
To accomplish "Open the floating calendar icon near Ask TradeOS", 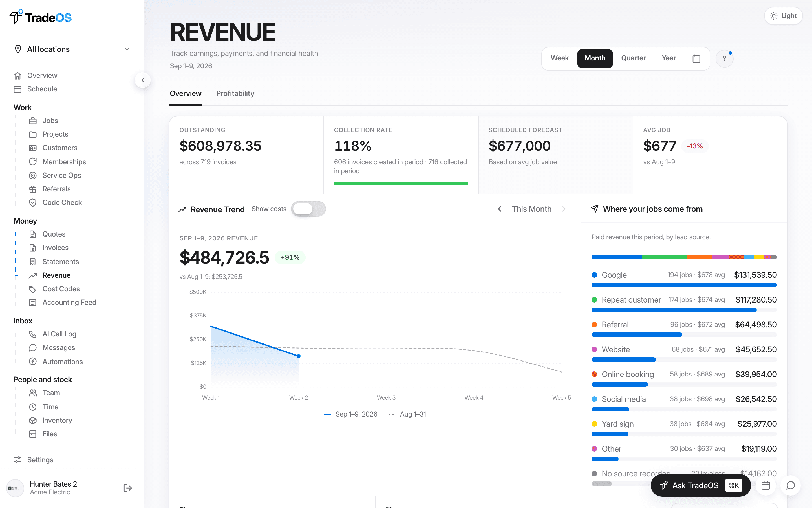I will pyautogui.click(x=766, y=485).
